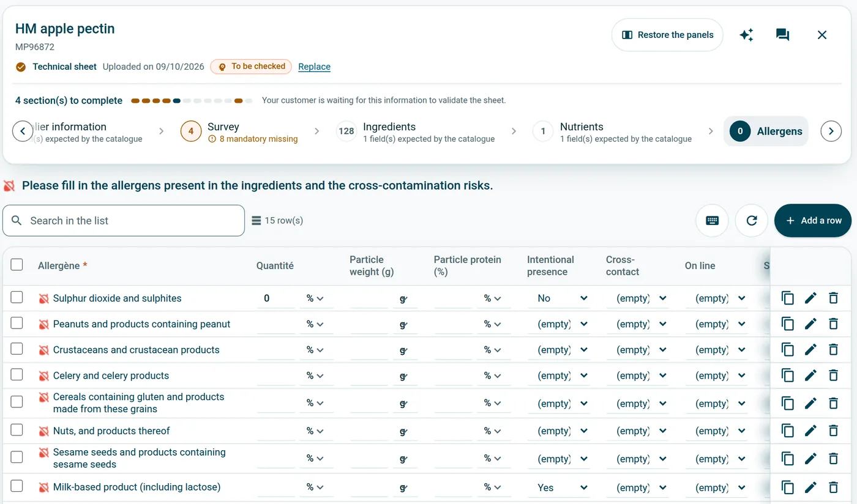The height and width of the screenshot is (504, 857).
Task: Click the Search in the list field
Action: pos(124,221)
